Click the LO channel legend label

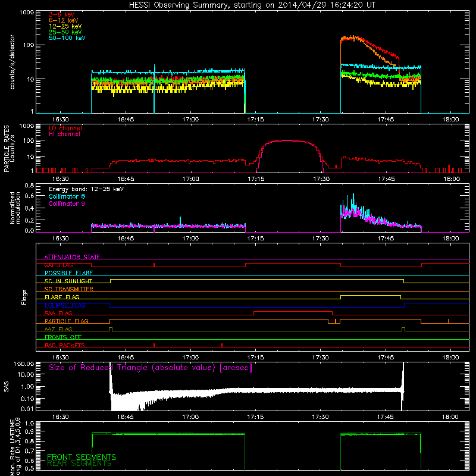tap(65, 128)
